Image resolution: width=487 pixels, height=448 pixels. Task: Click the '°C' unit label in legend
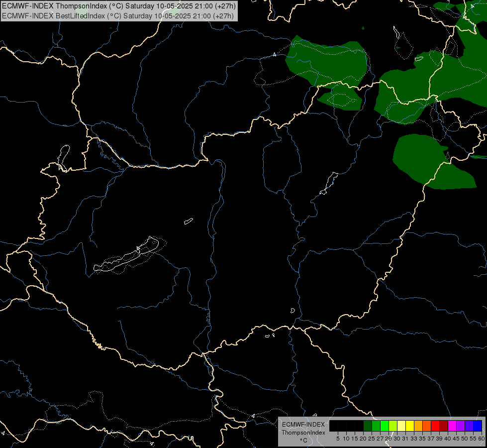tap(303, 441)
